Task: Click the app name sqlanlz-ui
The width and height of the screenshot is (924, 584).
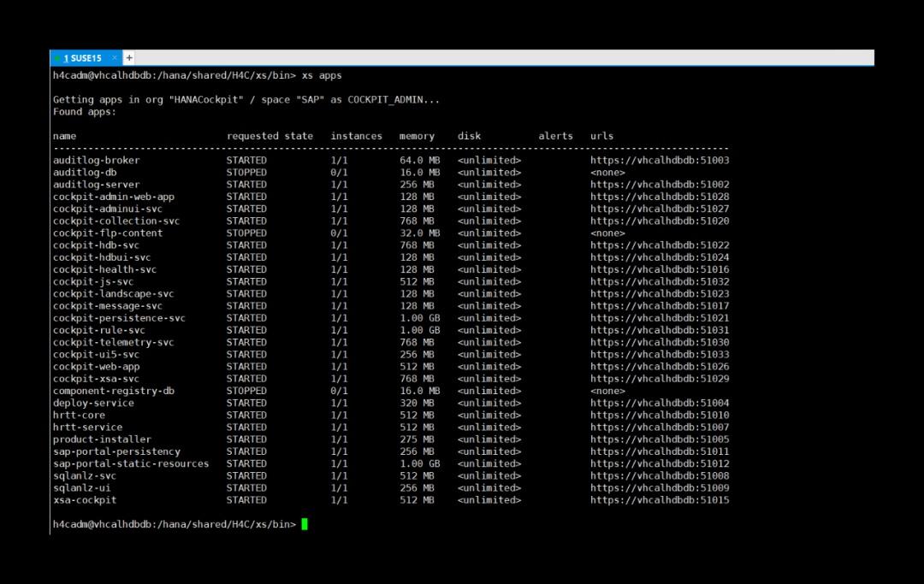Action: [x=82, y=487]
